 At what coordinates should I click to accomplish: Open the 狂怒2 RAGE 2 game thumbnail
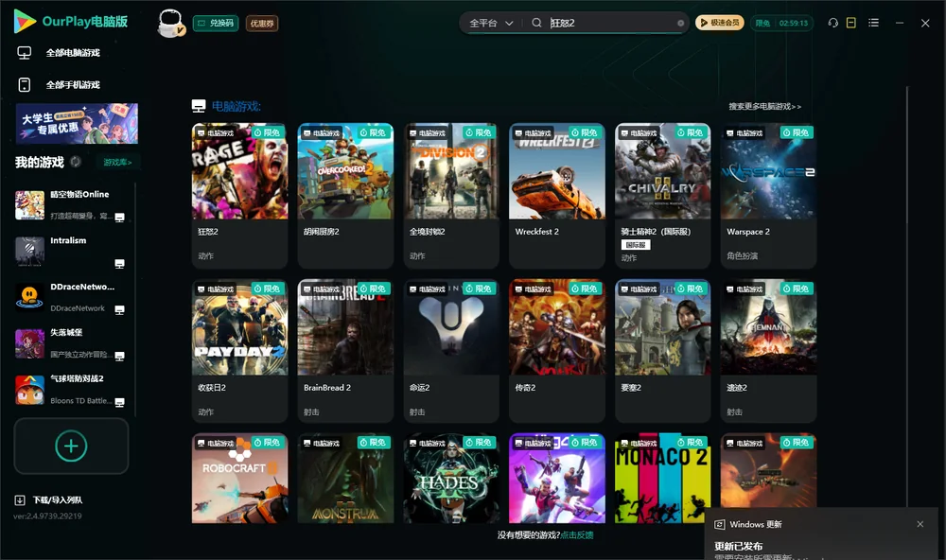point(239,171)
